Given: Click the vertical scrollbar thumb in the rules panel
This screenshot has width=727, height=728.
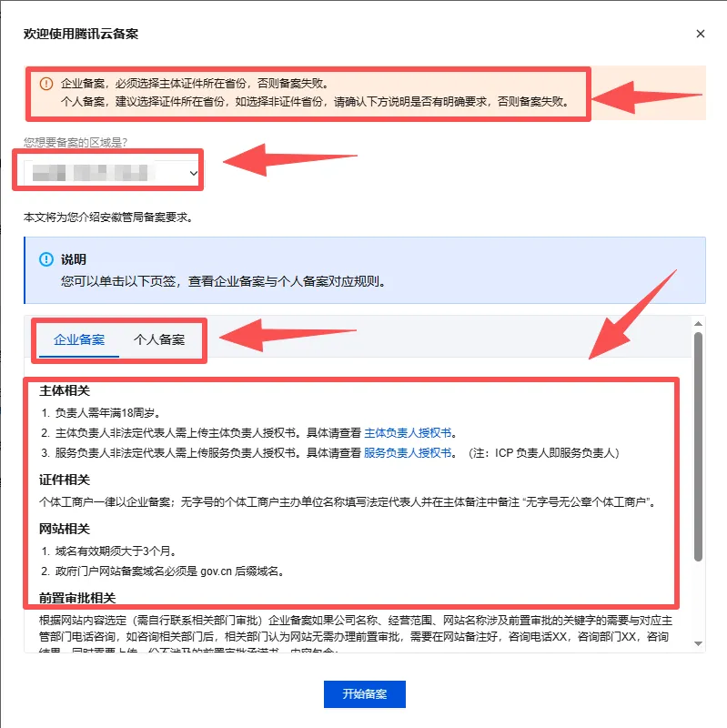Looking at the screenshot, I should pos(698,447).
